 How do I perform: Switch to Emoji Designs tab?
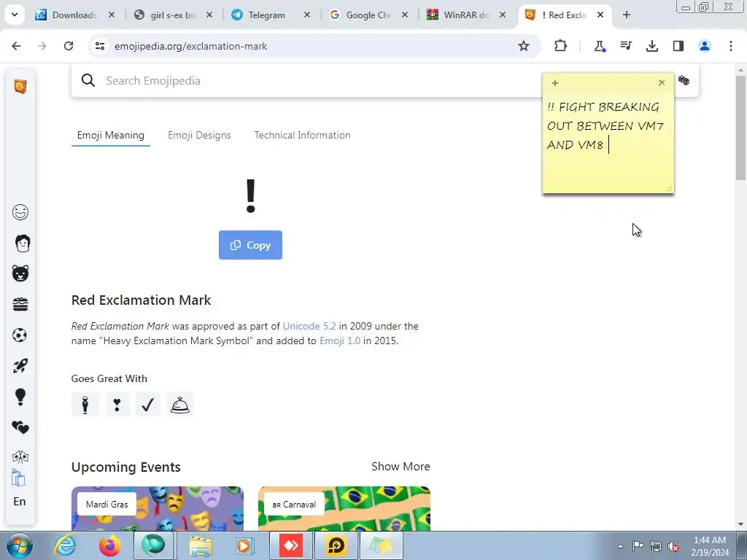pyautogui.click(x=199, y=135)
